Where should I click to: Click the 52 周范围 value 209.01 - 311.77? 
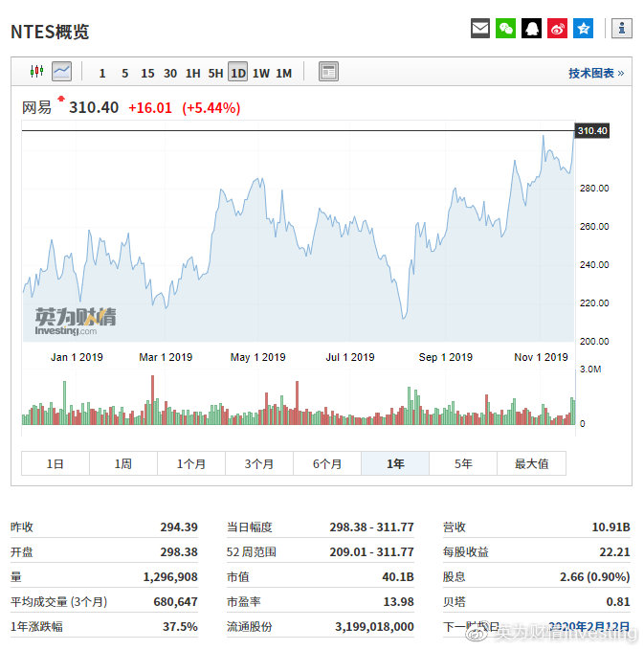371,552
